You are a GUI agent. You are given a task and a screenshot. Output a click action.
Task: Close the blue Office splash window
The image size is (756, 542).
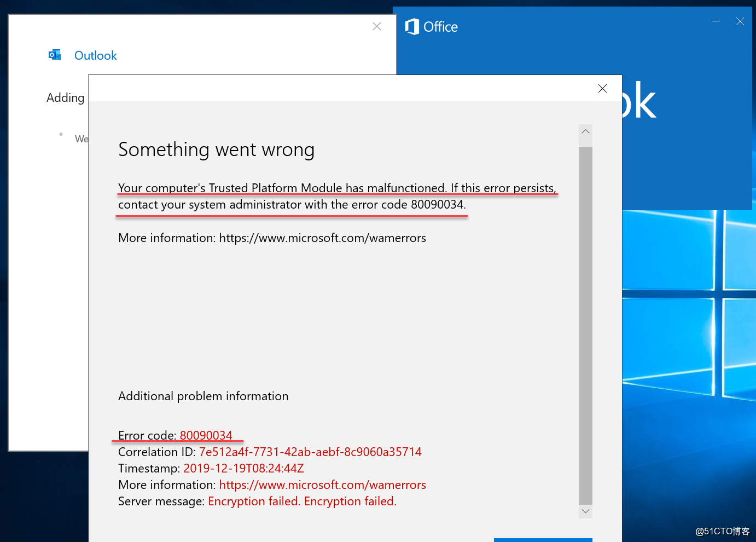740,21
